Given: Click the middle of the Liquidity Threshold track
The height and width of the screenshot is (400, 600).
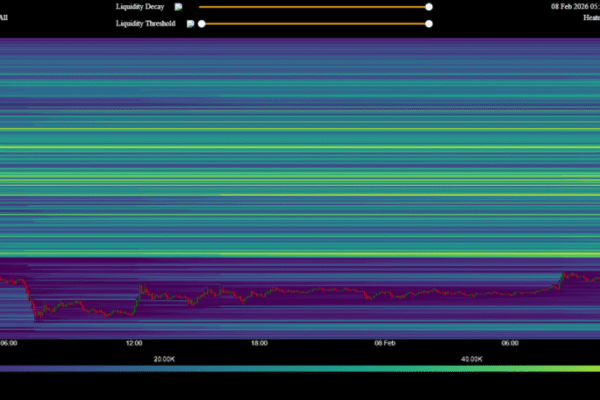Looking at the screenshot, I should (315, 23).
